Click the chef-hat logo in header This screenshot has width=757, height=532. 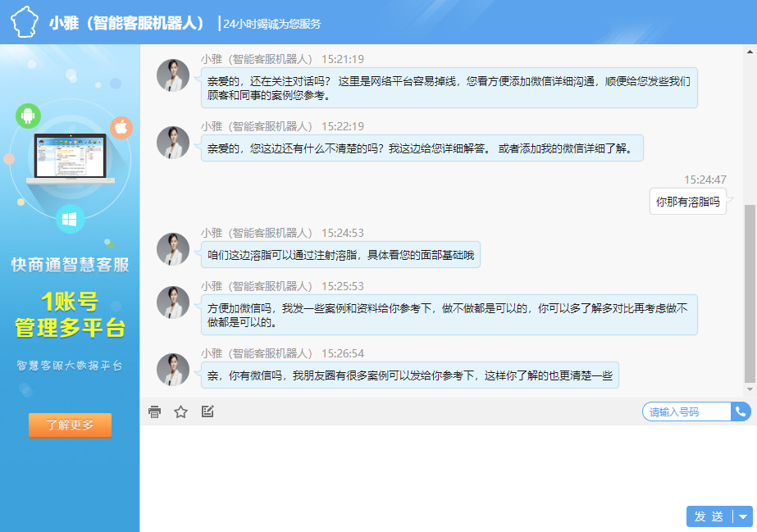24,22
